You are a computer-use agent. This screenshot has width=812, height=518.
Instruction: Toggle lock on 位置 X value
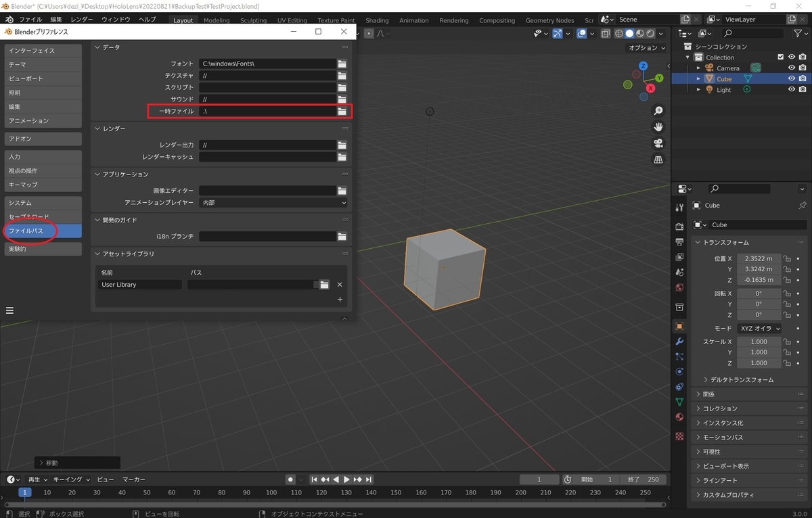[x=787, y=258]
